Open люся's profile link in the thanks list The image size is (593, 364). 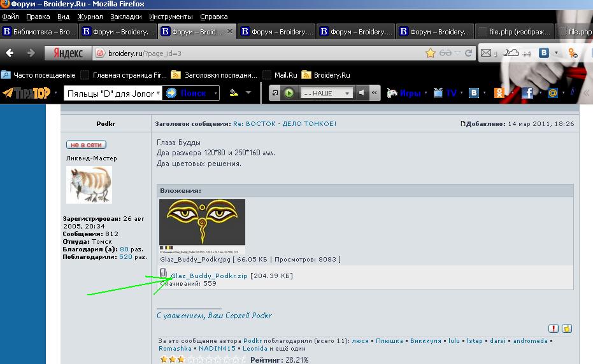point(360,341)
